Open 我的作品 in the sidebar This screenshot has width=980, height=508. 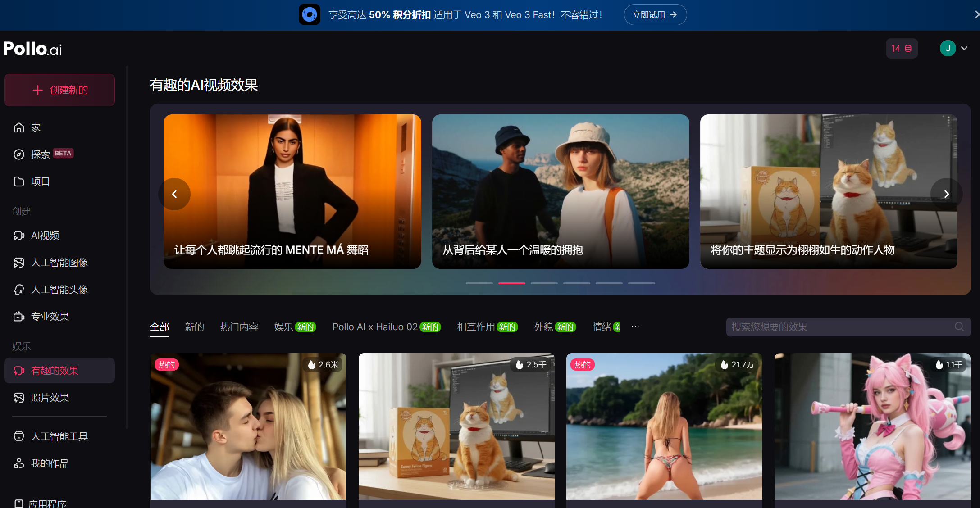tap(59, 463)
